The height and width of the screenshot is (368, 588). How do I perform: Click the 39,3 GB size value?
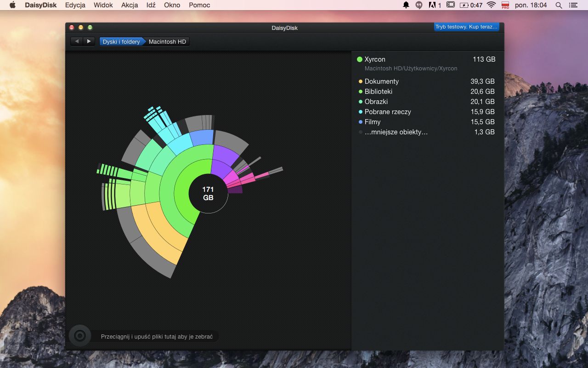pos(482,81)
